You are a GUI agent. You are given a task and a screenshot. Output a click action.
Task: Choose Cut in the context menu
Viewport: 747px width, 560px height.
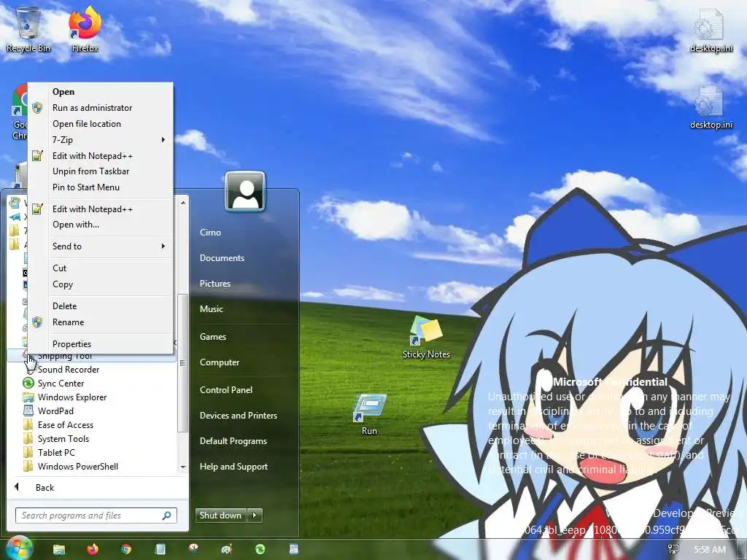click(100, 268)
